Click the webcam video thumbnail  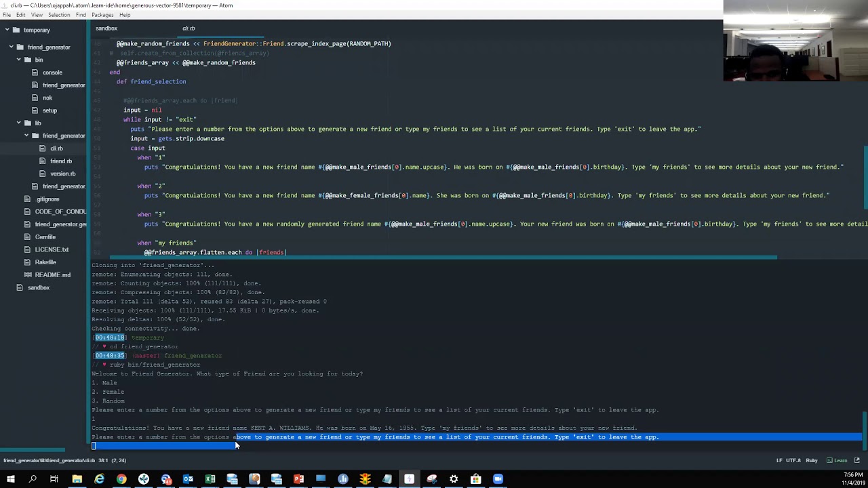[795, 41]
